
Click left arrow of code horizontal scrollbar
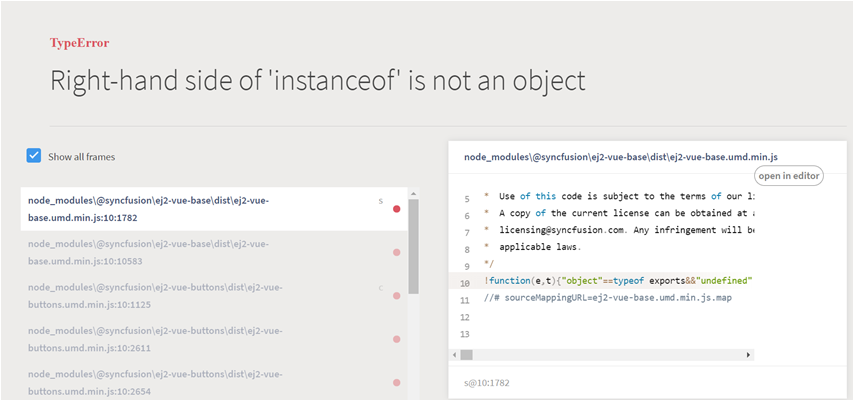[455, 355]
